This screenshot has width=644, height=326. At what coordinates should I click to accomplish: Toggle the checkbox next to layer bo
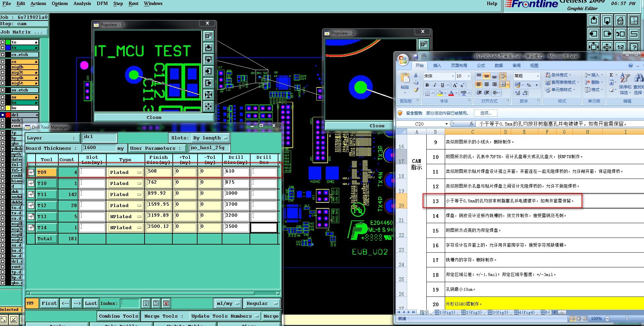coord(3,108)
